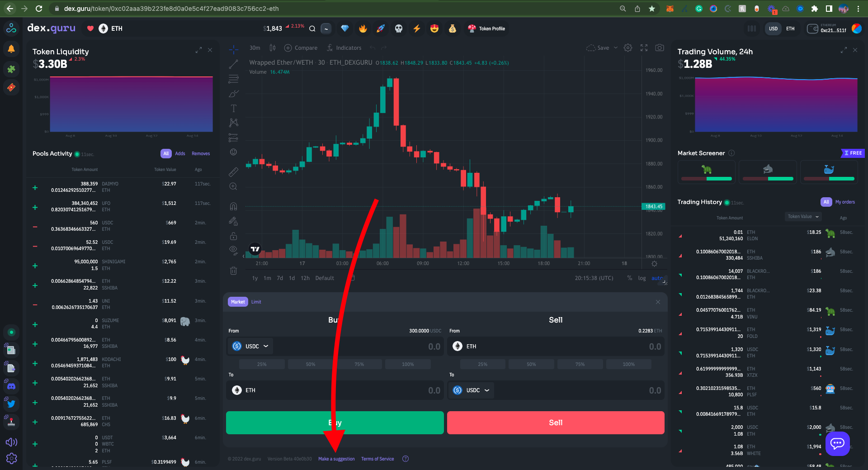Open Discord link in left sidebar
Screen dimensions: 868x470
pos(11,386)
